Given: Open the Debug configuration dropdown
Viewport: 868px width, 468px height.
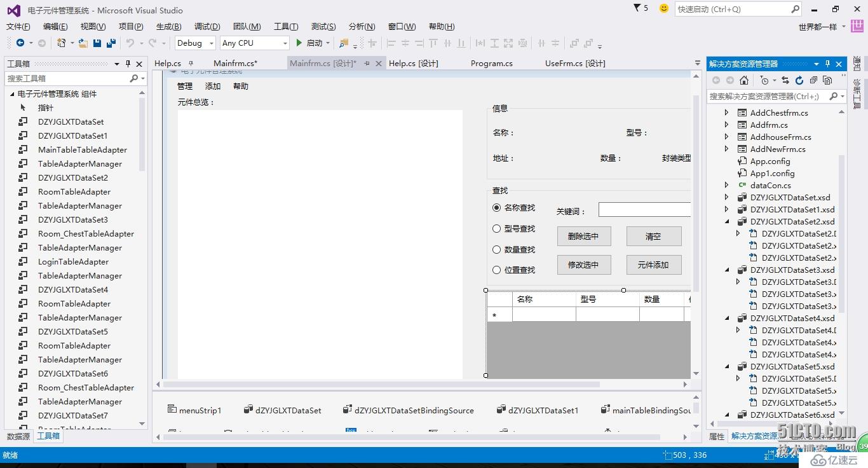Looking at the screenshot, I should pos(212,43).
